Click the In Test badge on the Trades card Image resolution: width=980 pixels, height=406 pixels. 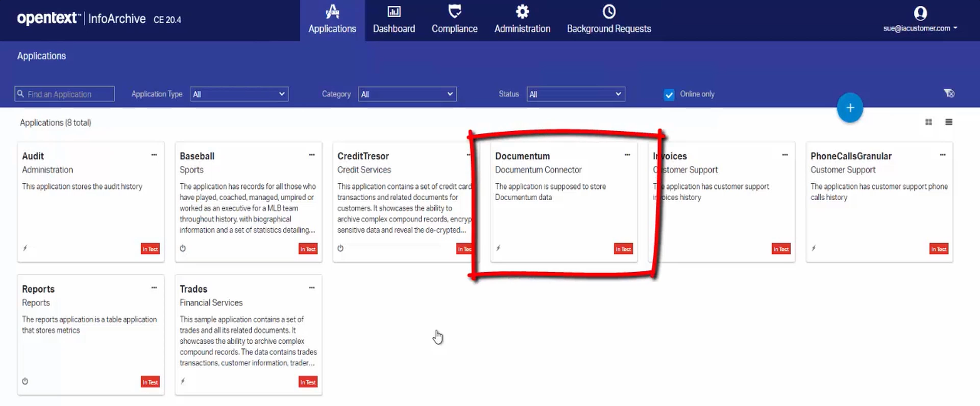click(x=308, y=381)
